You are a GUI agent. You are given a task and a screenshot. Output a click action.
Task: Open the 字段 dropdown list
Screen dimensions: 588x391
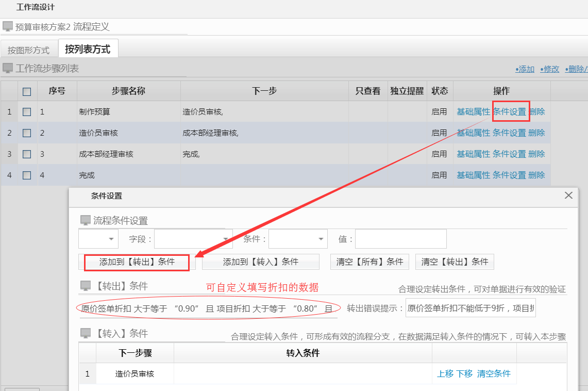tap(193, 239)
